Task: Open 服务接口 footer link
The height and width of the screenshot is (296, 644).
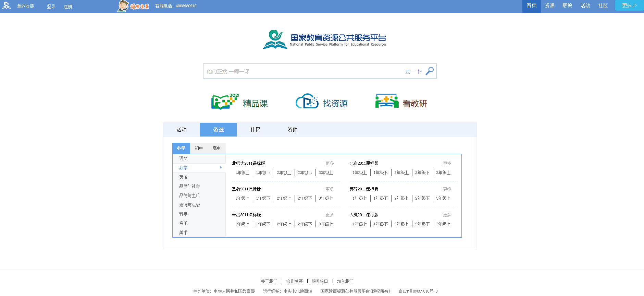Action: click(x=320, y=281)
